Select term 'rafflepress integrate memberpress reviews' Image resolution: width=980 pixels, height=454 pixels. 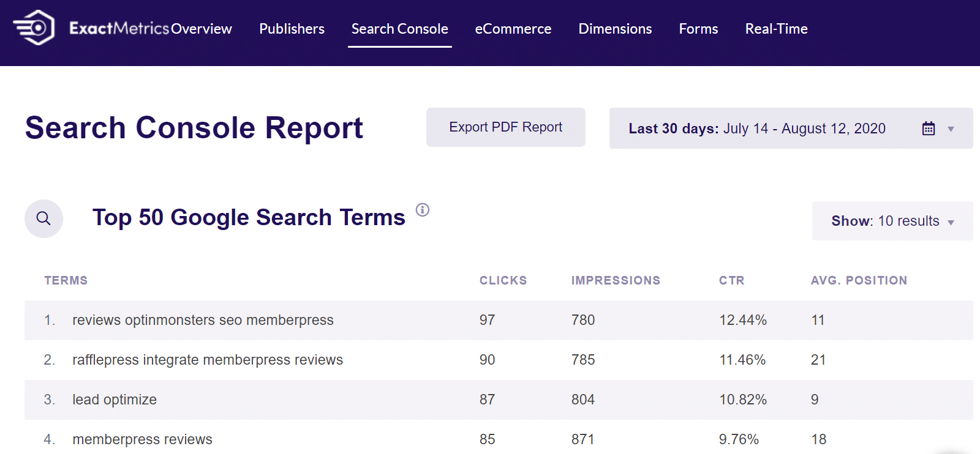click(208, 360)
